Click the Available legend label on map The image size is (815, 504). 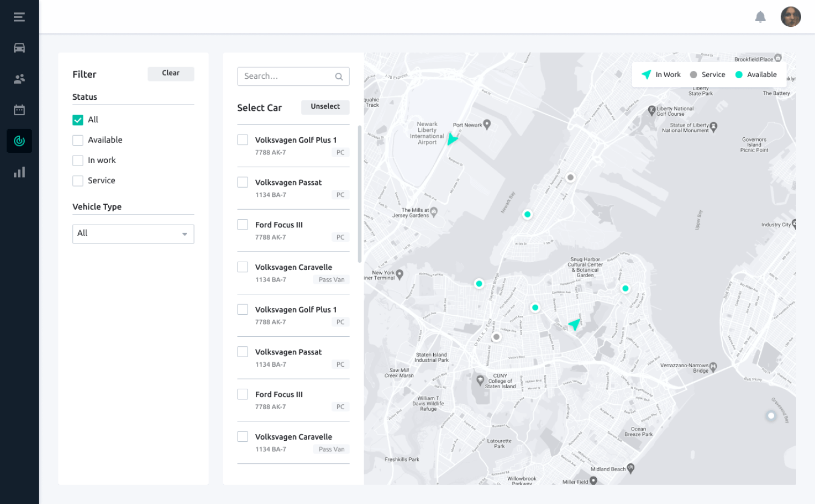click(x=761, y=75)
